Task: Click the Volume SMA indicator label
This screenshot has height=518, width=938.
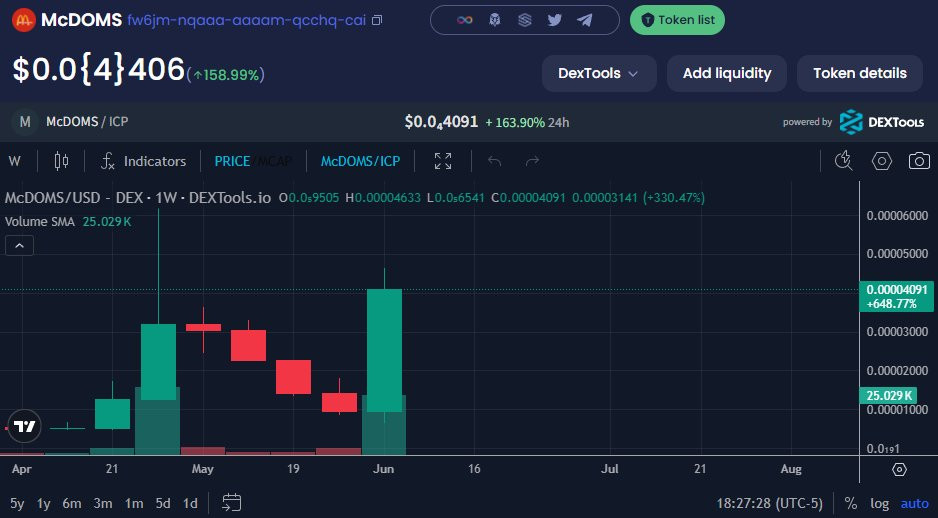Action: click(39, 222)
